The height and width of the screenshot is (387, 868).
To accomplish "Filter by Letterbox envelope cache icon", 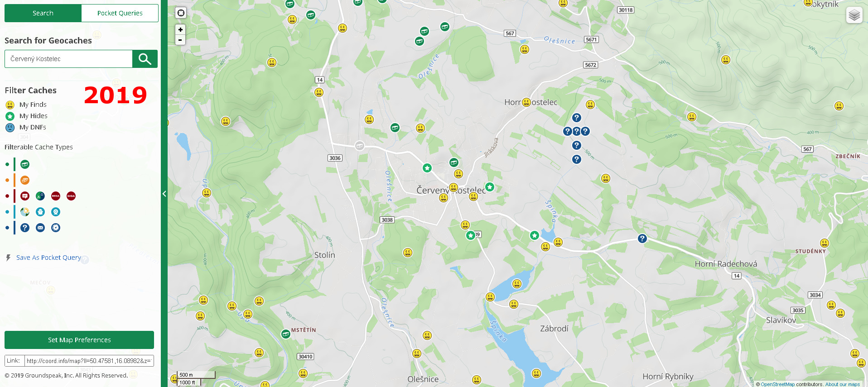I will [x=40, y=228].
